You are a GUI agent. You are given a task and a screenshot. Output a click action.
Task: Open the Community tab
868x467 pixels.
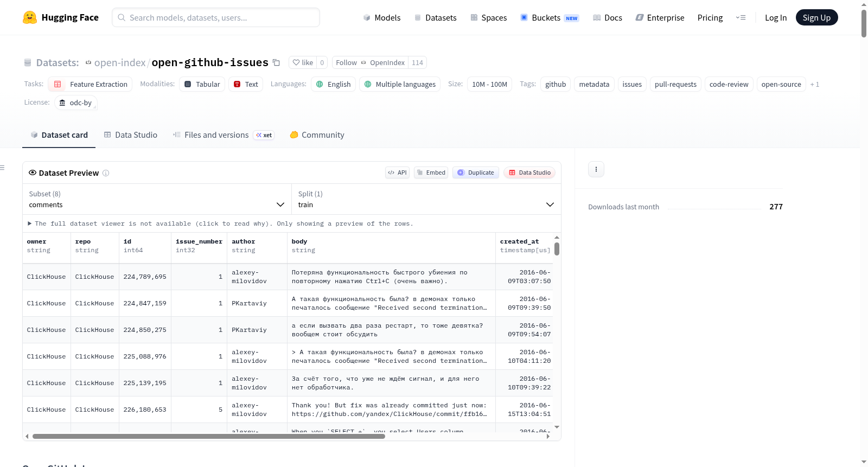317,135
